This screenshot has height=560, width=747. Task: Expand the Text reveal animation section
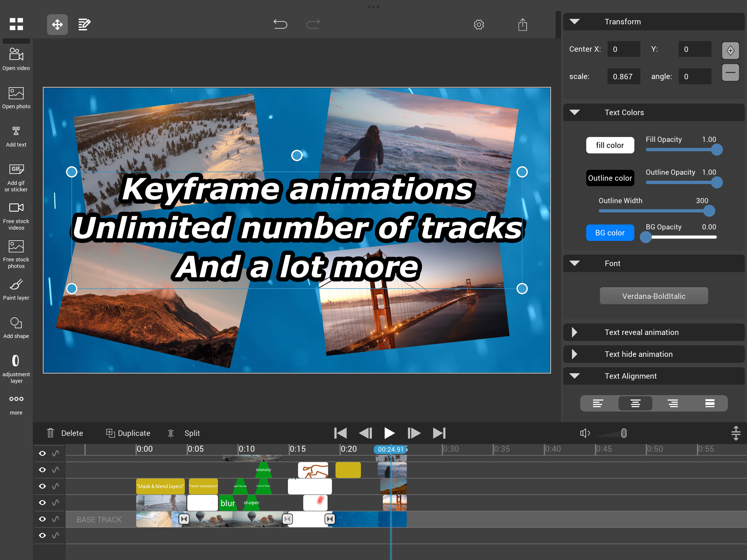pyautogui.click(x=574, y=332)
